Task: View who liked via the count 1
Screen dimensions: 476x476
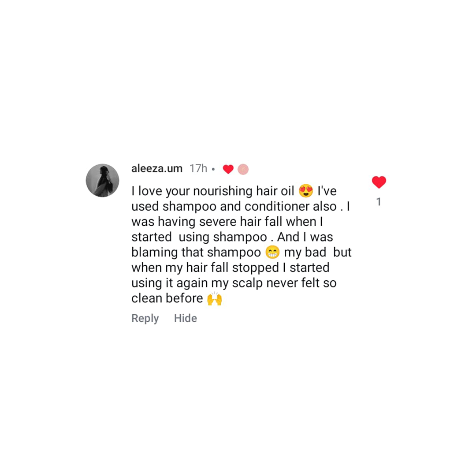Action: click(x=379, y=201)
